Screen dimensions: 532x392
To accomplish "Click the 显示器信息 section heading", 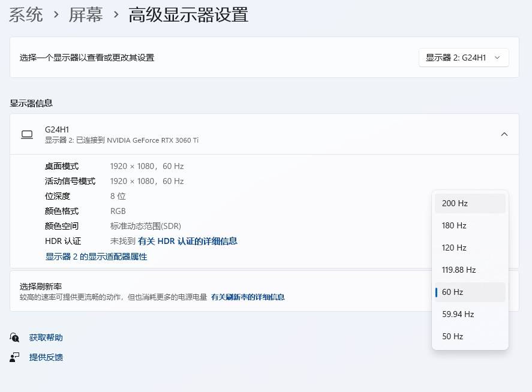I will (31, 103).
